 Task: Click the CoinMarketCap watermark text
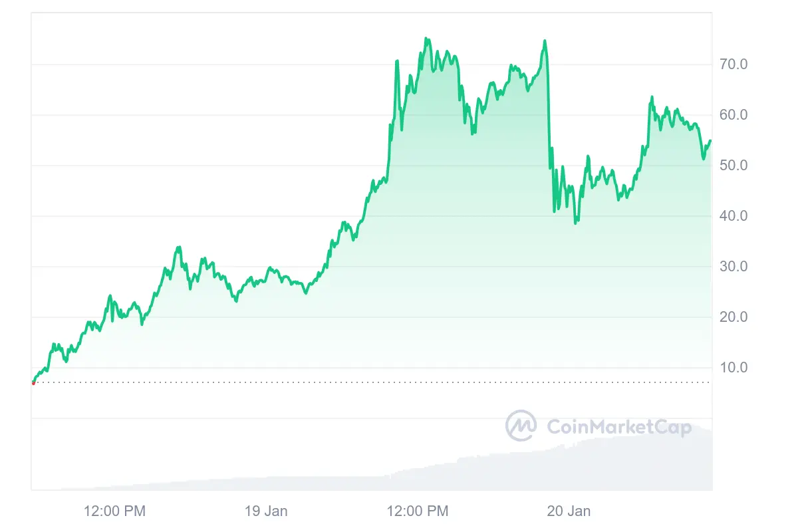click(618, 427)
